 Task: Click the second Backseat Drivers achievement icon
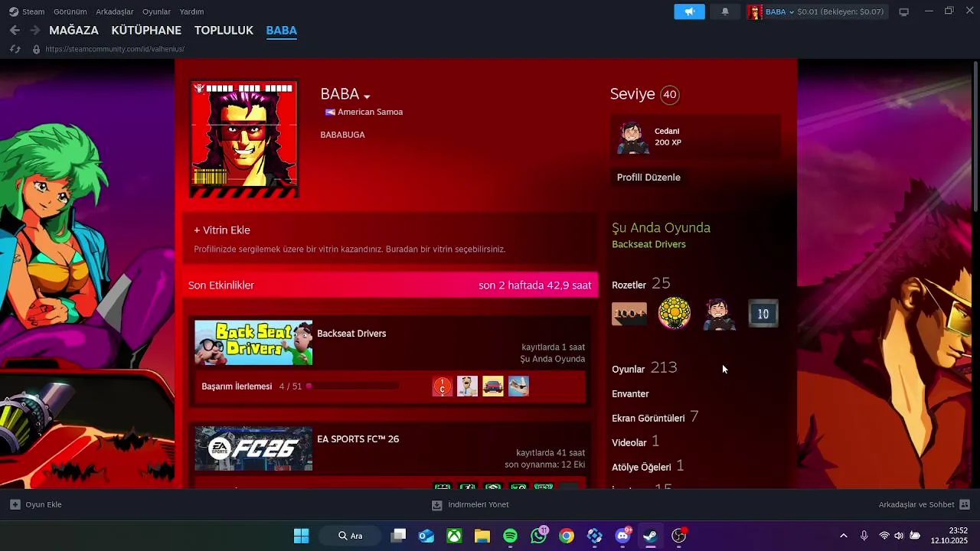click(x=468, y=386)
